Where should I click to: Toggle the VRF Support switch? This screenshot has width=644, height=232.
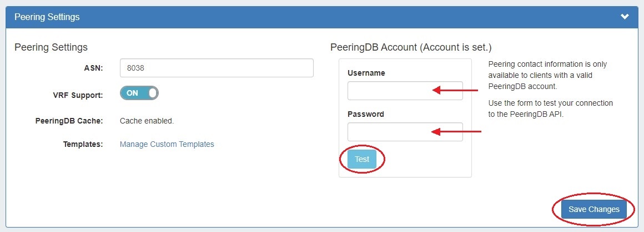pos(139,93)
